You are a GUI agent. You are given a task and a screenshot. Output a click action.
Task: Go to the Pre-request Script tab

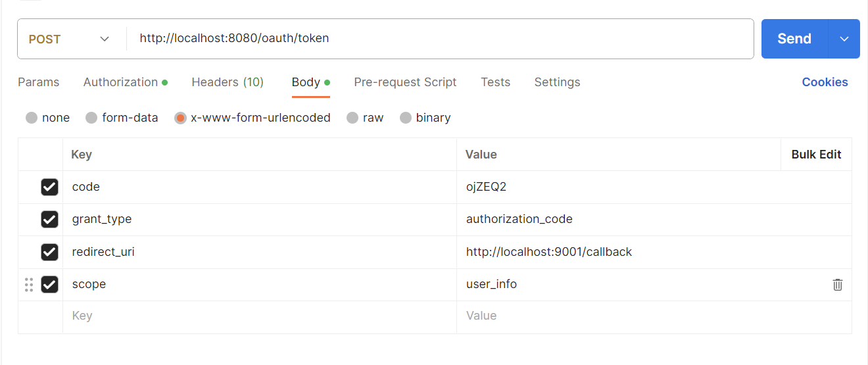click(405, 82)
